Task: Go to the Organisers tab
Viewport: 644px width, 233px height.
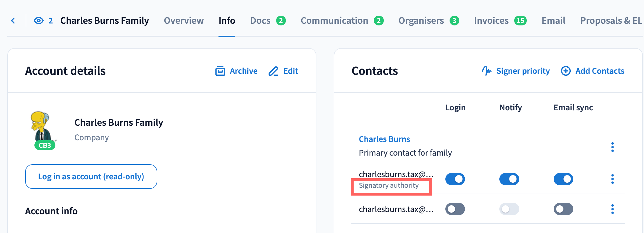Action: point(421,21)
